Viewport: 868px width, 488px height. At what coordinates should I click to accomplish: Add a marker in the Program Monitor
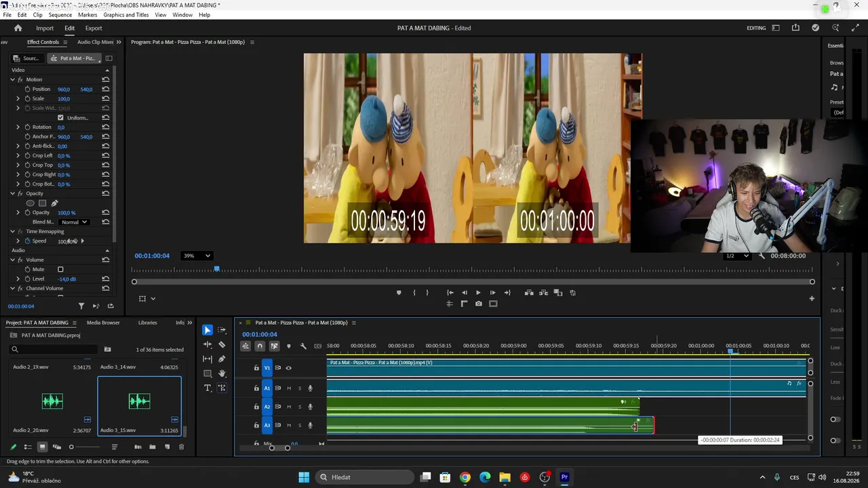click(x=399, y=293)
